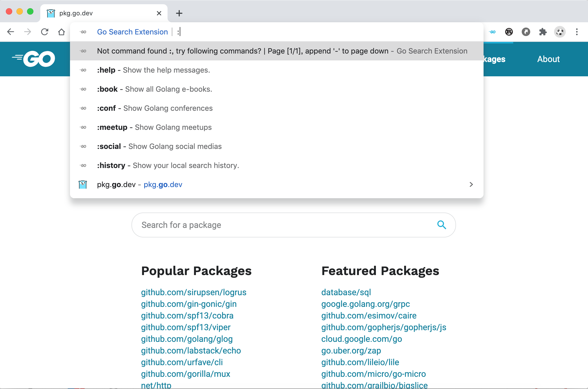Choose the :conf command suggestion

(x=277, y=108)
